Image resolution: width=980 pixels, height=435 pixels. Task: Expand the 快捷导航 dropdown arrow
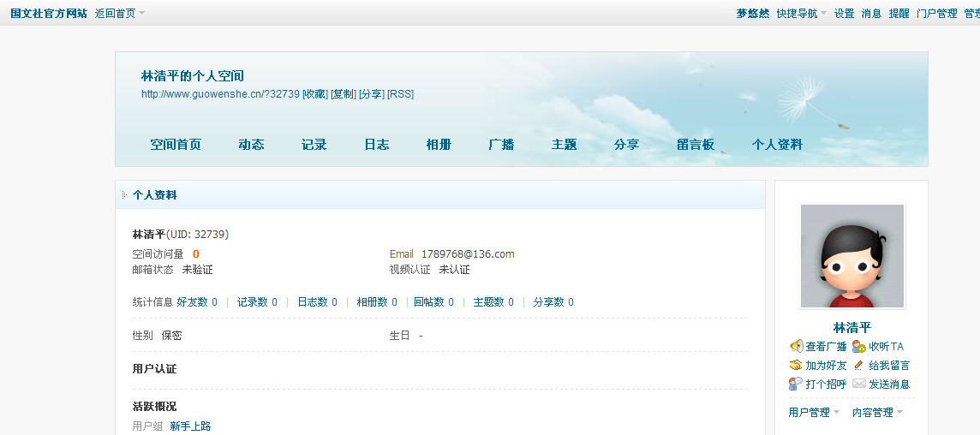tap(824, 13)
